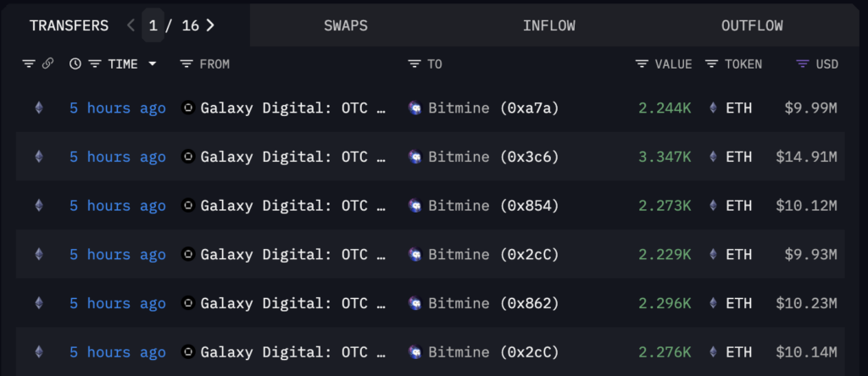Click the page number 1 field

153,25
